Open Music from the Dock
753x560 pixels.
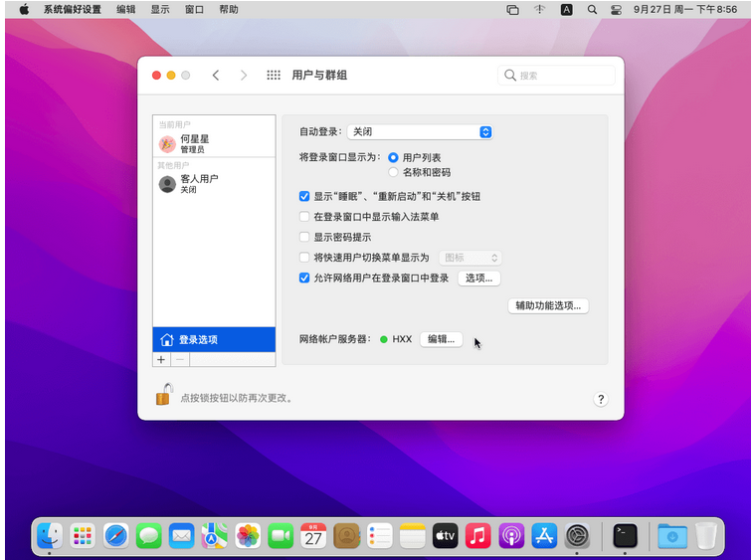coord(478,535)
